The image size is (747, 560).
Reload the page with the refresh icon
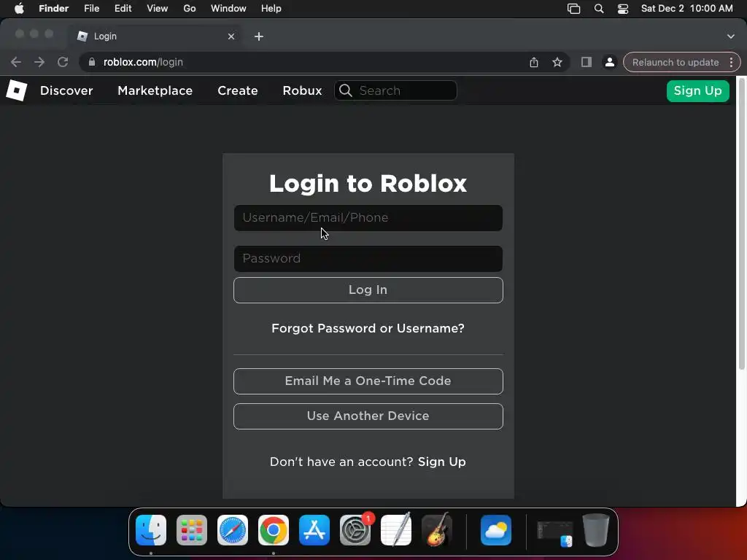(x=63, y=63)
